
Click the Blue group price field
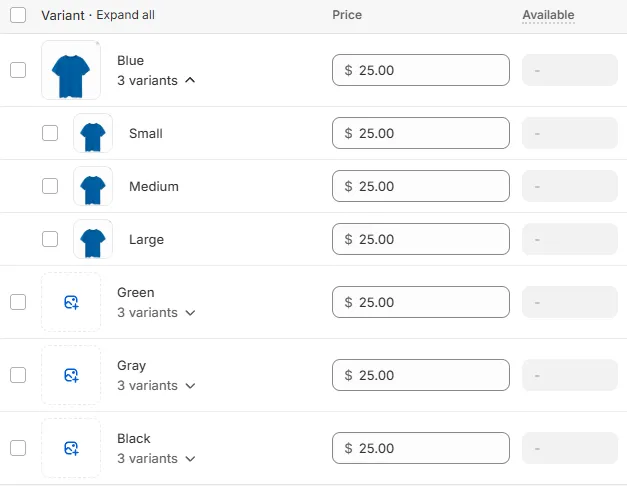click(421, 70)
